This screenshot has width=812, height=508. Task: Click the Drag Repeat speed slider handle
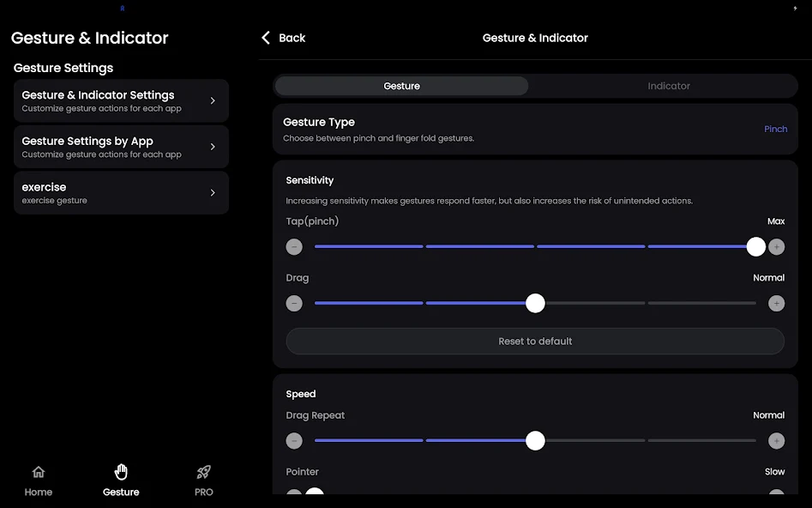tap(535, 441)
